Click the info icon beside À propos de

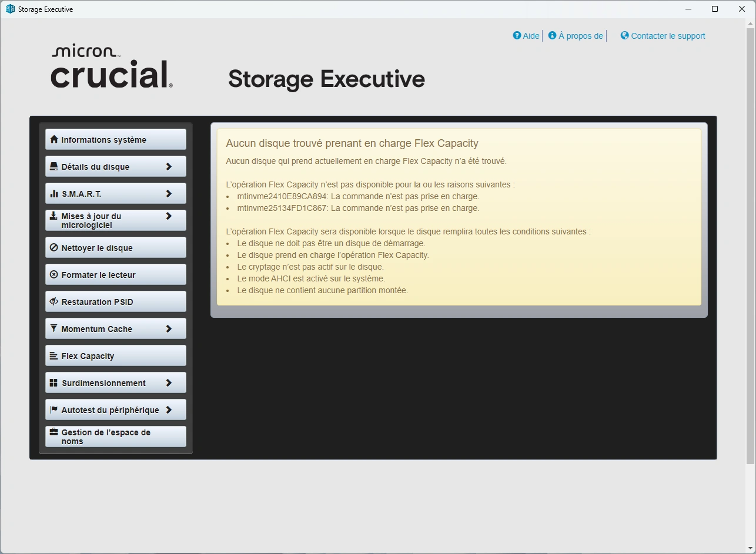point(552,35)
